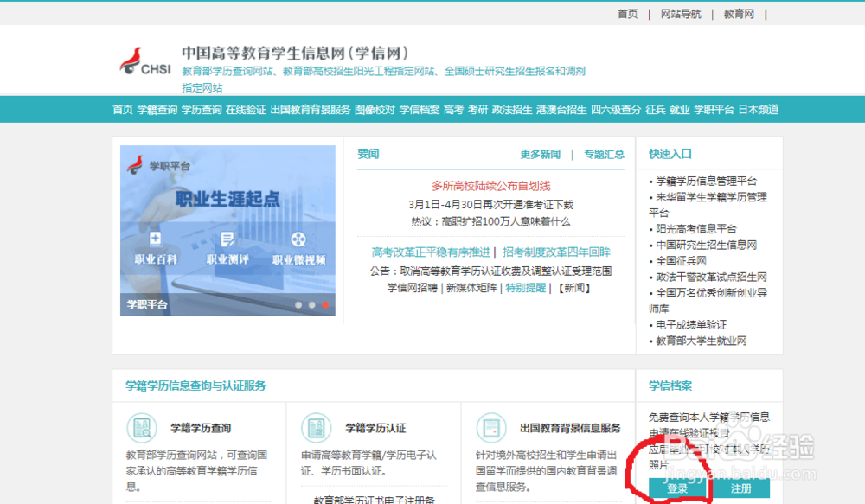Image resolution: width=865 pixels, height=504 pixels.
Task: Open the 职业微视频 icon in banner
Action: tap(298, 239)
